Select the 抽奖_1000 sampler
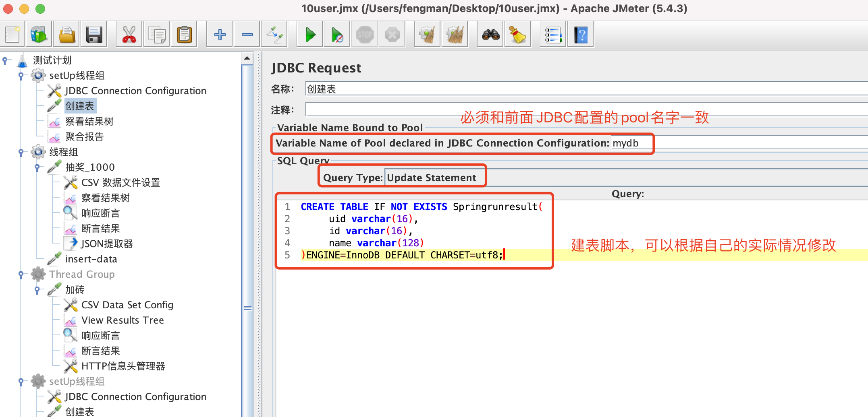 (x=90, y=167)
